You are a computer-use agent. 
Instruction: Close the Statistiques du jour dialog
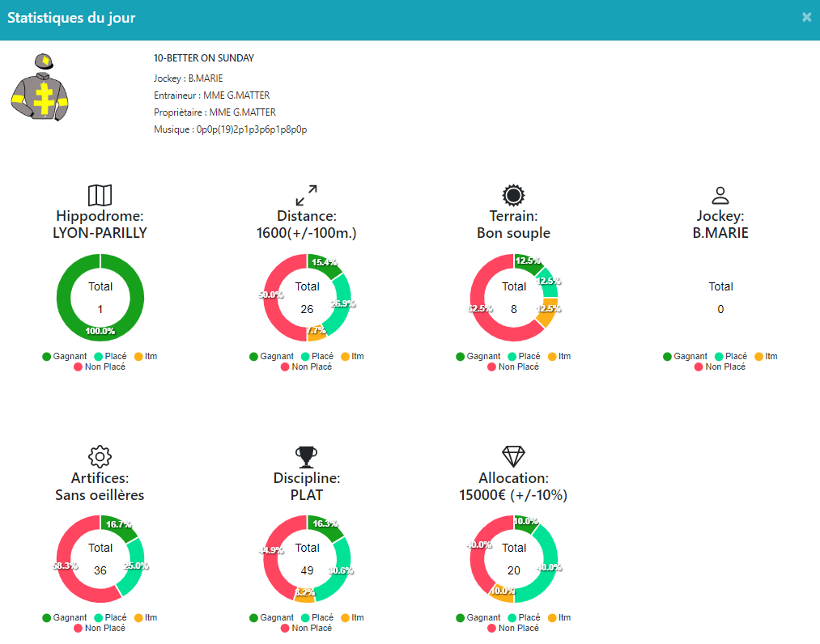click(806, 17)
